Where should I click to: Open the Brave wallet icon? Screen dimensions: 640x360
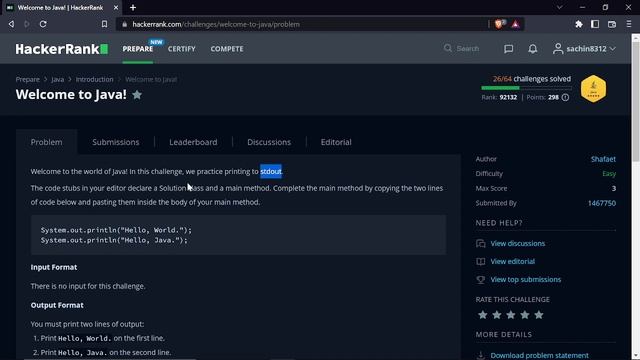point(612,24)
